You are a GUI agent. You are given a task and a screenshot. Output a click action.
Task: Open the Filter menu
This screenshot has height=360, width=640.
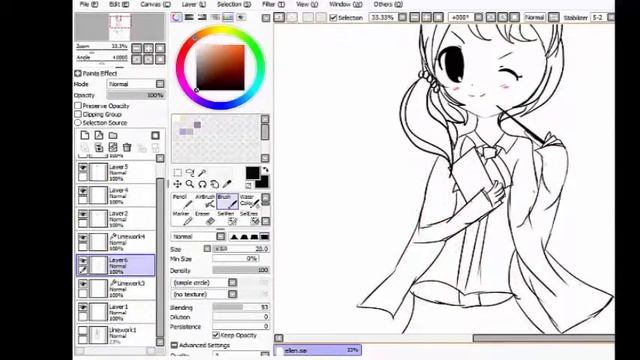pos(273,4)
